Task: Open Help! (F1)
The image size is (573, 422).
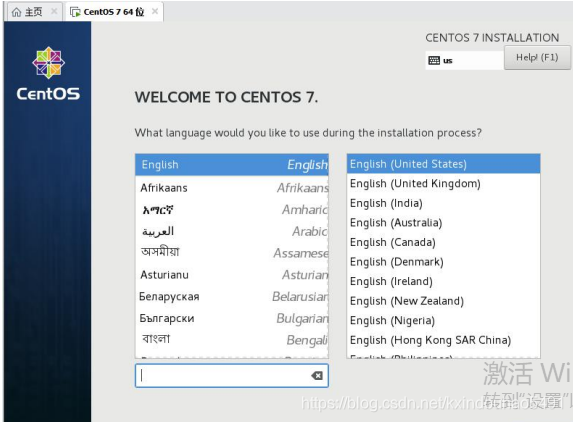Action: click(x=537, y=57)
